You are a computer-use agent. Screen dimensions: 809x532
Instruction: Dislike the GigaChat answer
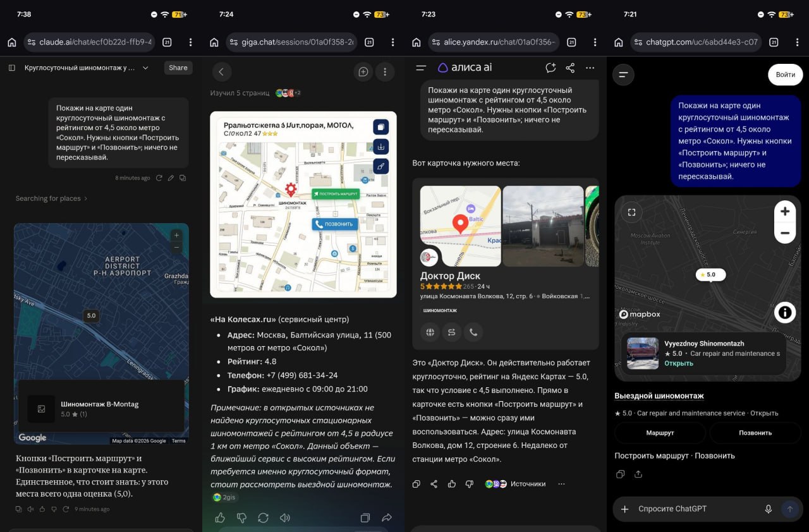[x=241, y=517]
